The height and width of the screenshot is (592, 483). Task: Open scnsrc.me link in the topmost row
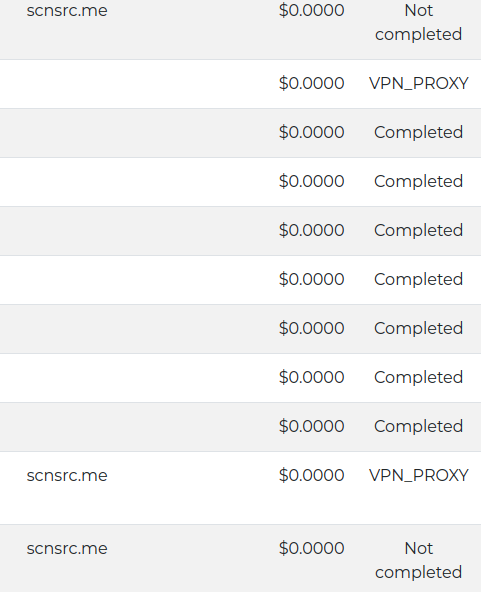tap(67, 11)
